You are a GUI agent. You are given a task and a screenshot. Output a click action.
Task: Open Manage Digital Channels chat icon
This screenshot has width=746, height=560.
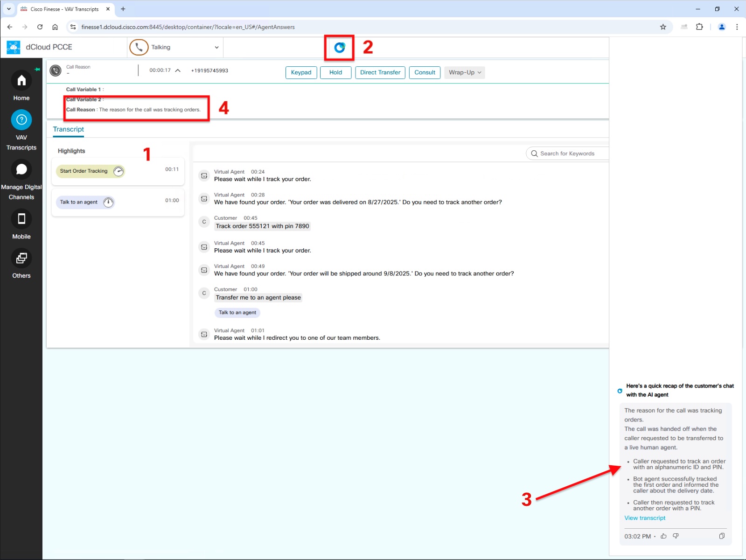pos(21,169)
